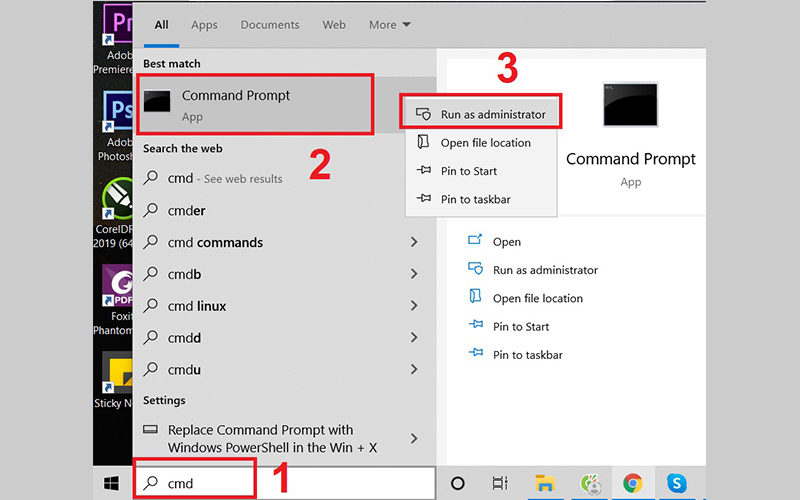Image resolution: width=800 pixels, height=500 pixels.
Task: Open Cortana circle icon on taskbar
Action: [458, 483]
